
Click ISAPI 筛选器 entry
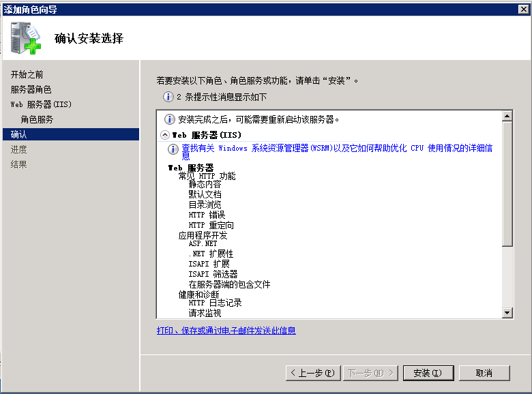(213, 274)
